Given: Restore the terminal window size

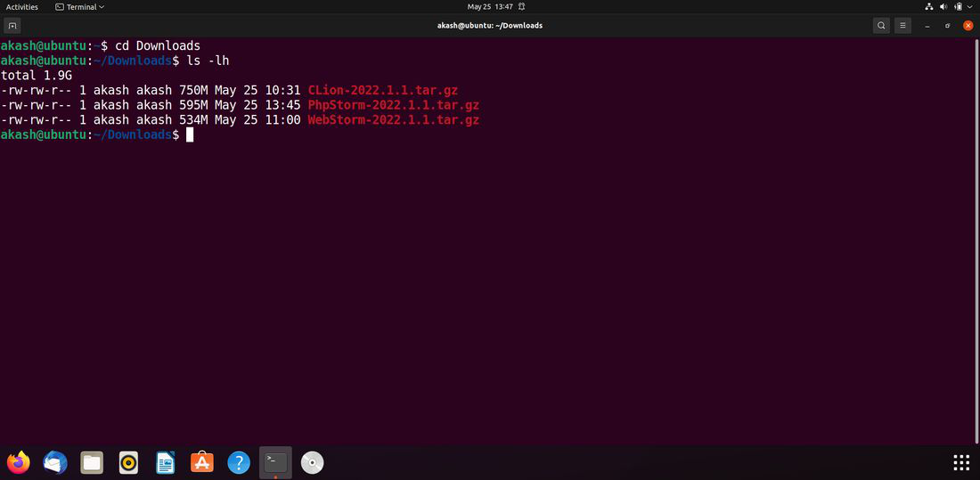Looking at the screenshot, I should [x=948, y=26].
